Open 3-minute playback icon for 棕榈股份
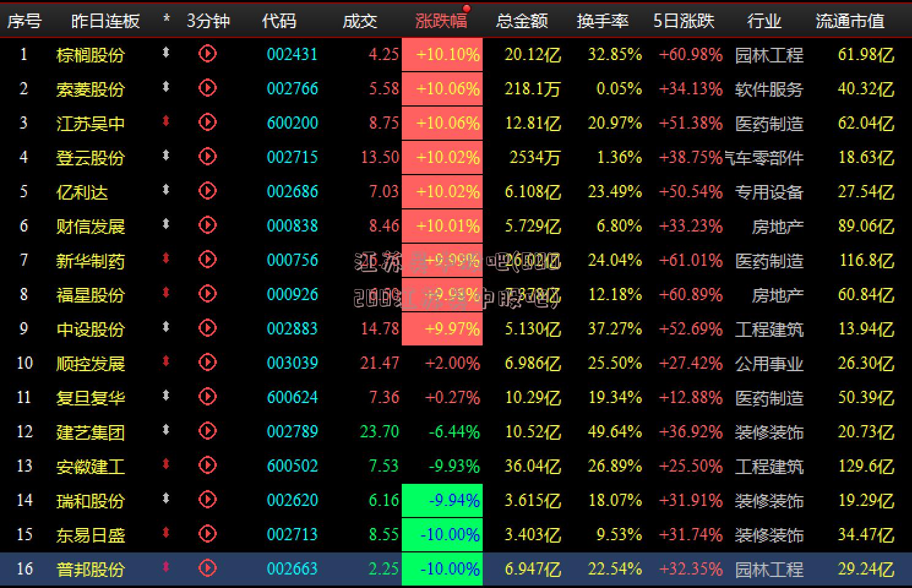This screenshot has height=588, width=912. pos(208,54)
